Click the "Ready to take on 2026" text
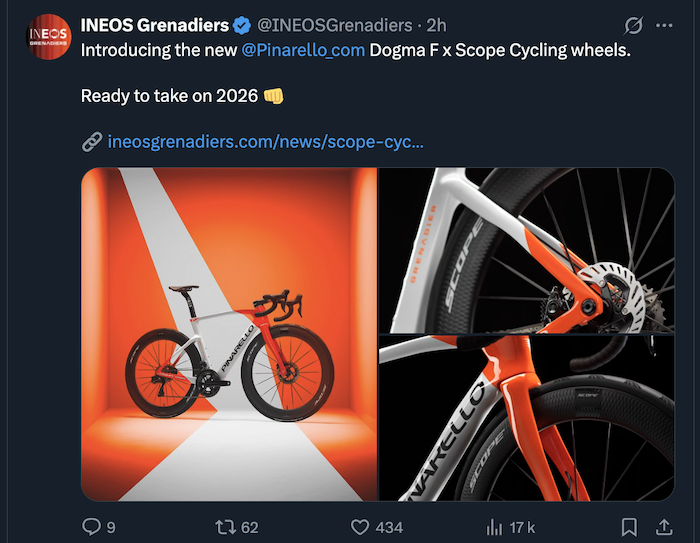 pyautogui.click(x=170, y=96)
